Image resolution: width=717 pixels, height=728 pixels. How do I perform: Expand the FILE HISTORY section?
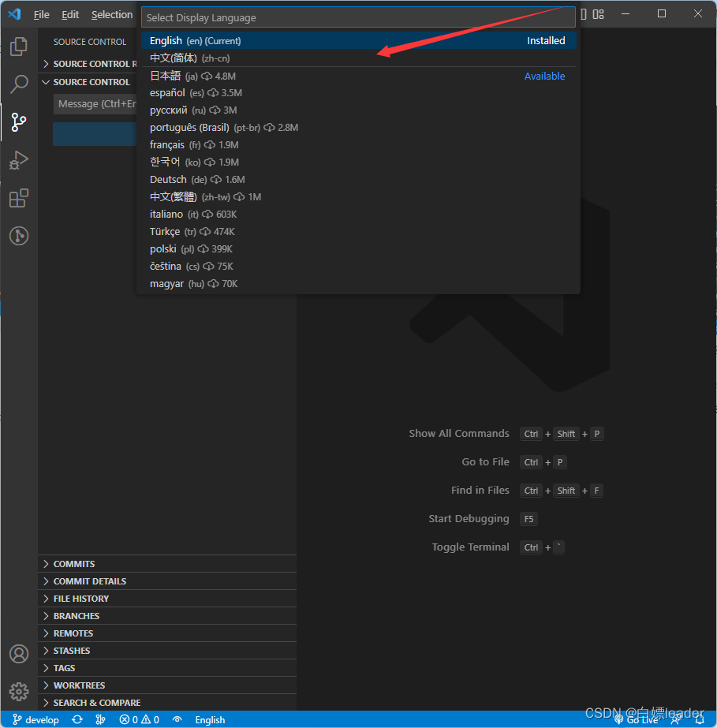pyautogui.click(x=167, y=599)
